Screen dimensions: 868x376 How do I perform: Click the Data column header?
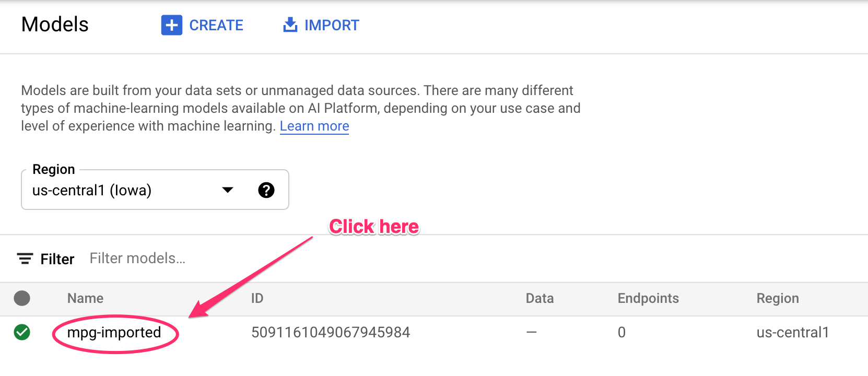point(539,298)
